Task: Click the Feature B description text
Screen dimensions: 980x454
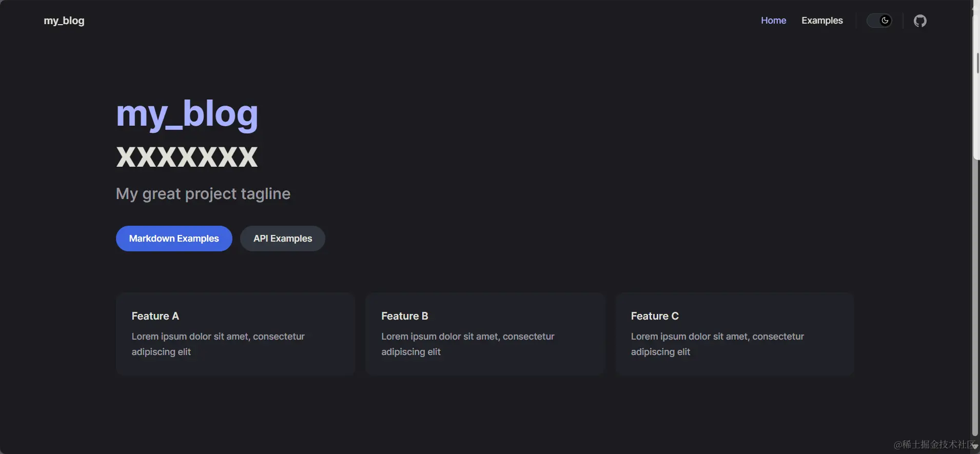Action: 467,344
